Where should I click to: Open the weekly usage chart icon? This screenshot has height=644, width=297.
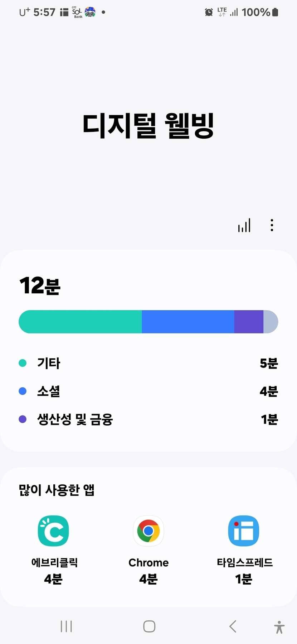coord(244,225)
